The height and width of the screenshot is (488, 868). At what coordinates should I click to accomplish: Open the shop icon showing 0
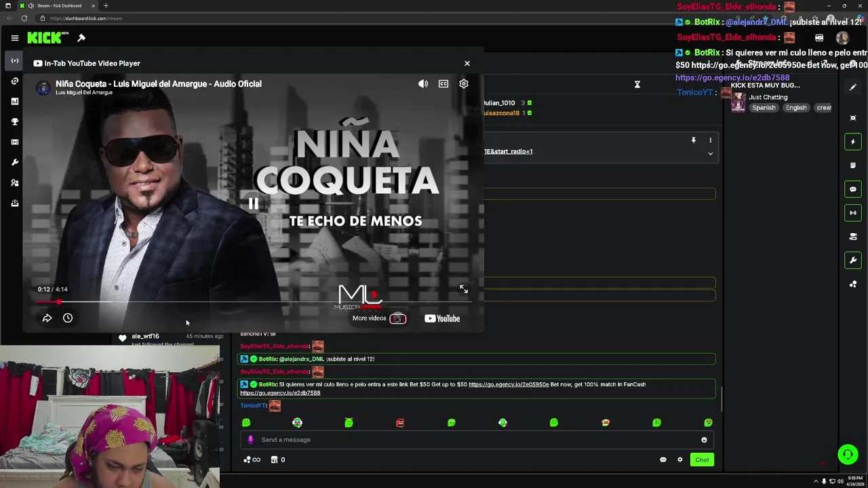[x=278, y=460]
